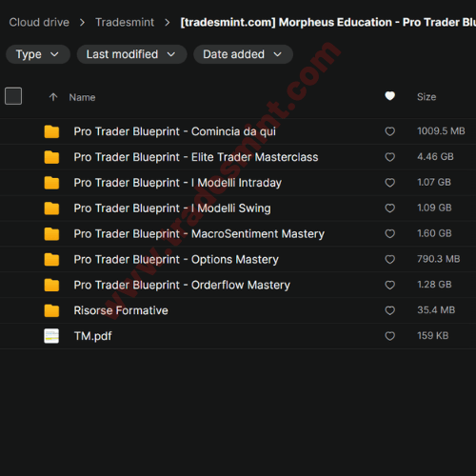Favorite the MacroSentiment Mastery folder
This screenshot has height=476, width=476.
390,233
